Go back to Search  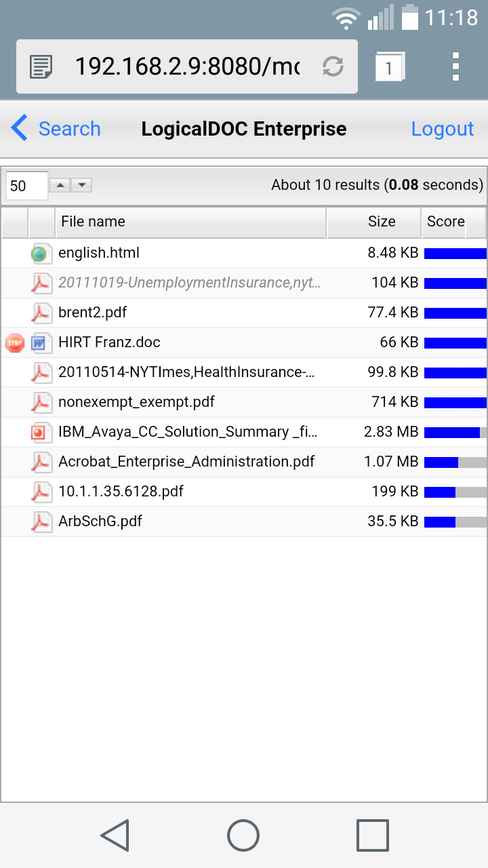pyautogui.click(x=56, y=129)
